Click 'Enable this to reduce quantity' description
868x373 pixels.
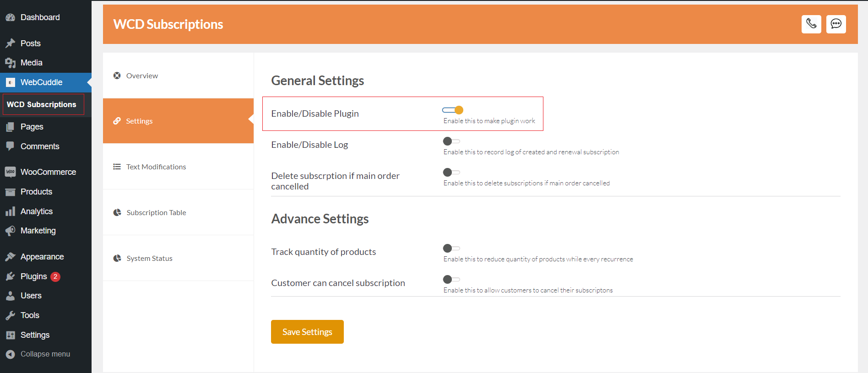[538, 259]
